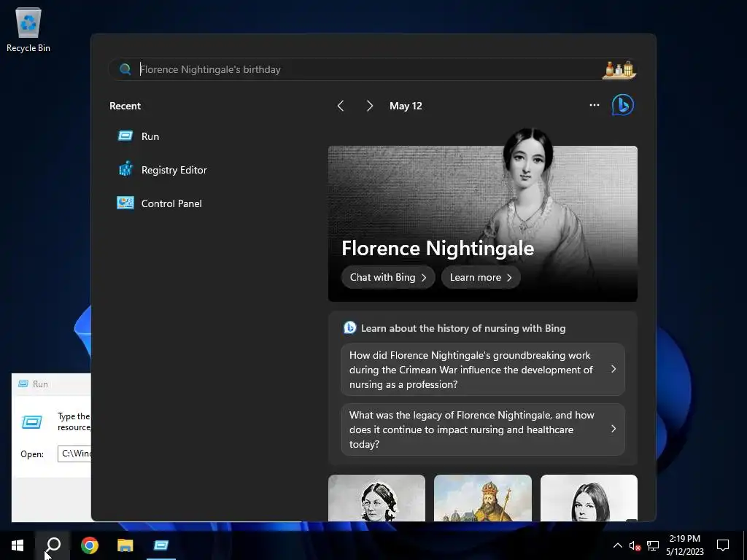This screenshot has width=747, height=560.
Task: Click the Florence Nightingale title text
Action: (438, 248)
